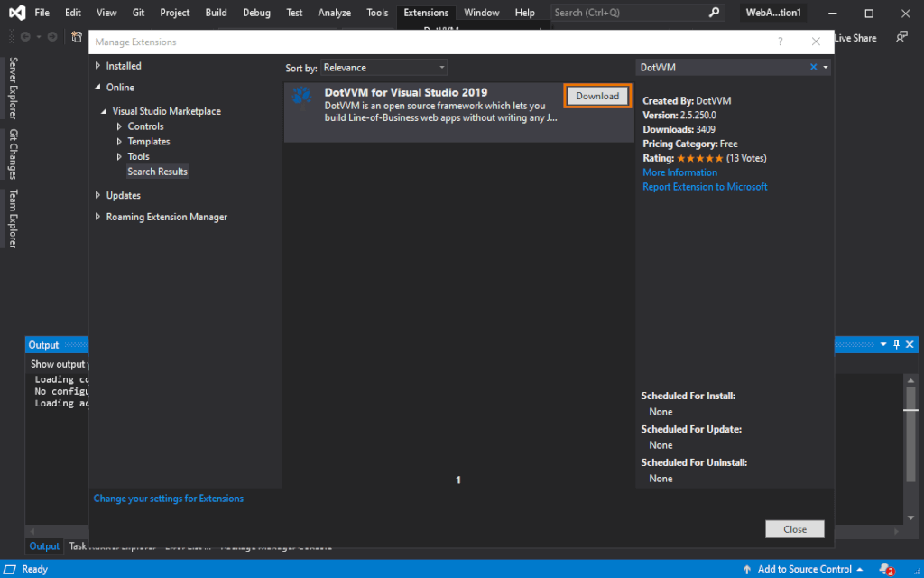Download the DotVVM for Visual Studio 2019 extension
Viewport: 924px width, 578px height.
pos(597,96)
